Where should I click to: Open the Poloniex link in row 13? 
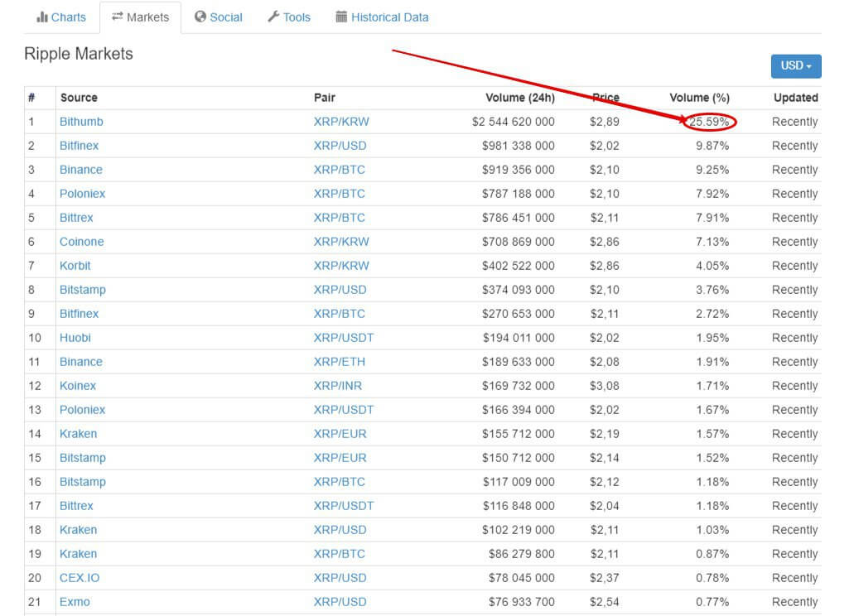click(x=82, y=410)
